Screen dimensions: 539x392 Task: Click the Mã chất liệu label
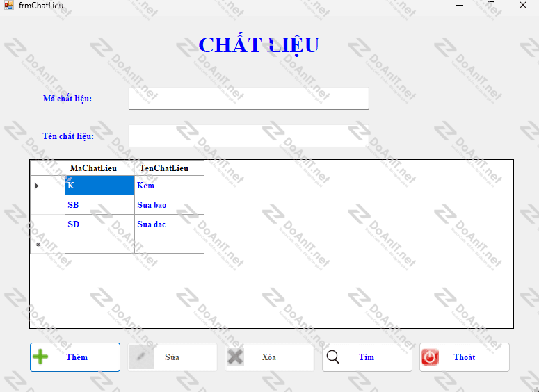(x=67, y=99)
